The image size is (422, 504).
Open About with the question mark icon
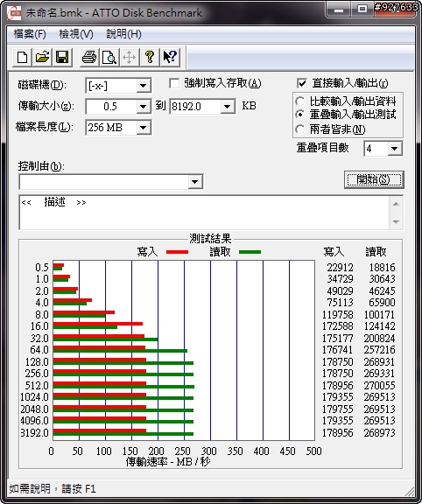point(150,58)
